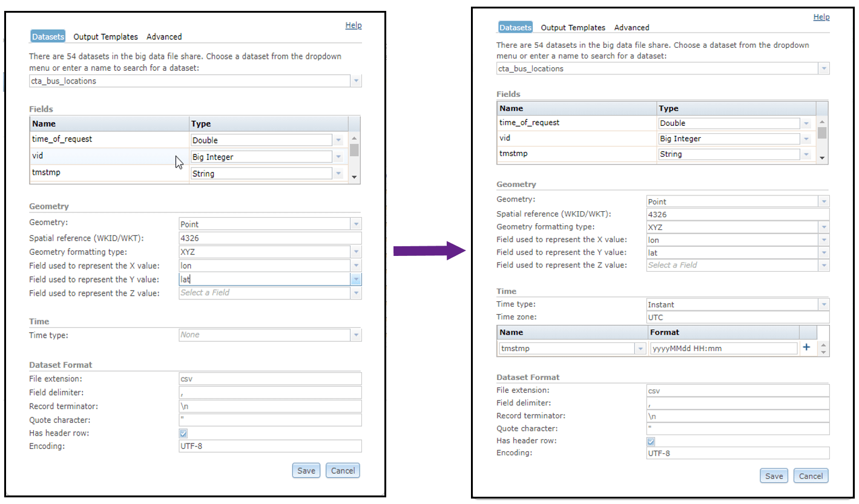Viewport: 859px width, 504px height.
Task: Open Big Integer type dropdown for vid, right dialog
Action: coord(806,139)
